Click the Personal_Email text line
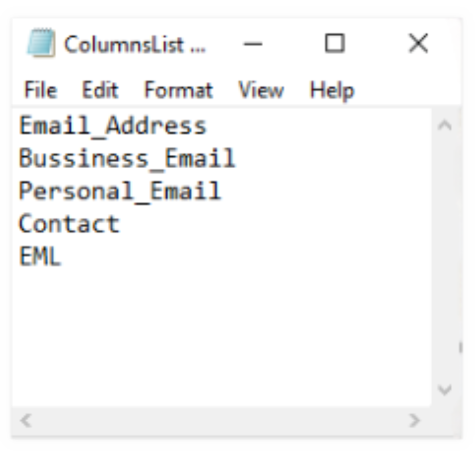The height and width of the screenshot is (457, 476). (119, 191)
